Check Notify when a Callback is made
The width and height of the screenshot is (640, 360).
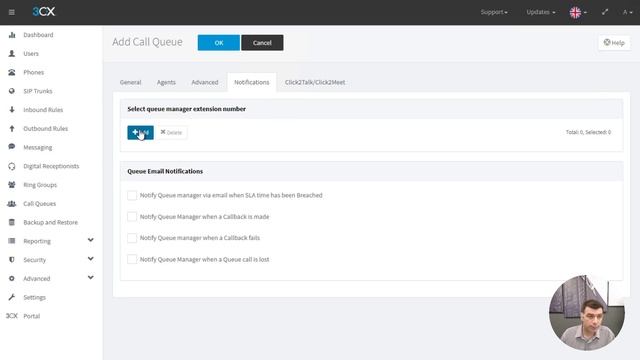tap(132, 216)
